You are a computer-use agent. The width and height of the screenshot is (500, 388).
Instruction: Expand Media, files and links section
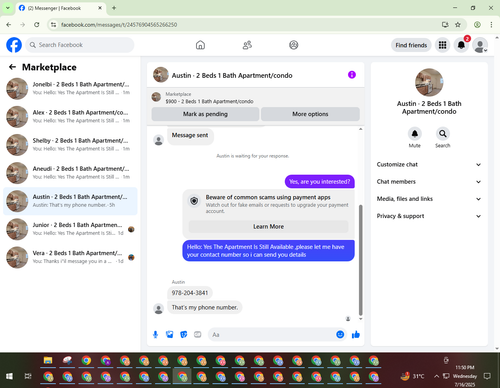[x=429, y=199]
